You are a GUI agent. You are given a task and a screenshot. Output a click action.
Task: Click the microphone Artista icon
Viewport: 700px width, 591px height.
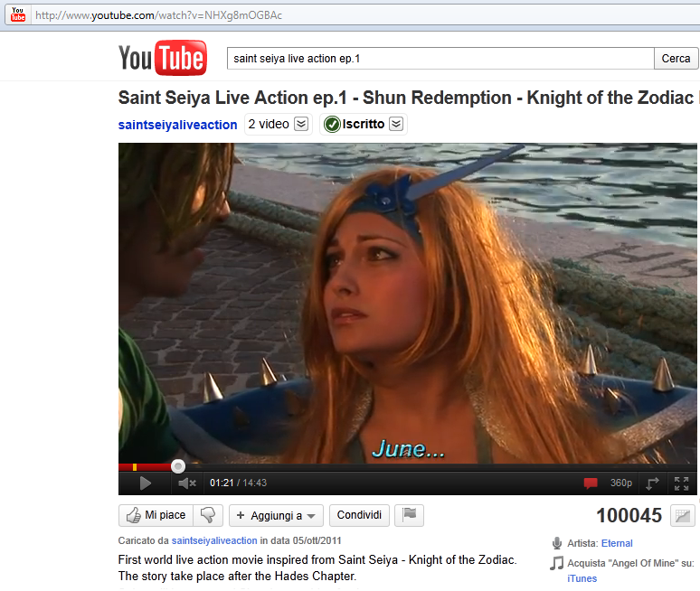557,543
